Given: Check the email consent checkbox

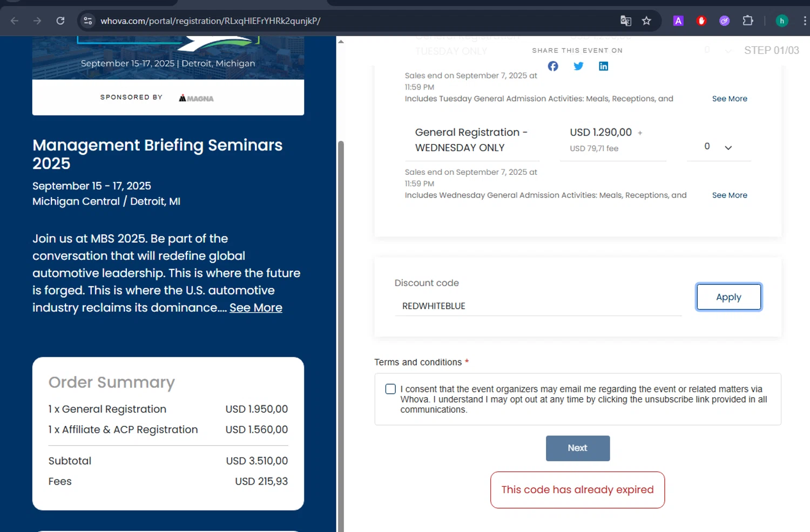Looking at the screenshot, I should pos(390,389).
